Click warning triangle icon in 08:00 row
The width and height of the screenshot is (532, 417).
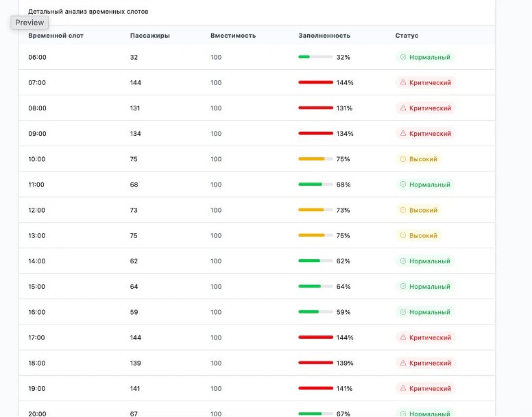click(x=402, y=108)
